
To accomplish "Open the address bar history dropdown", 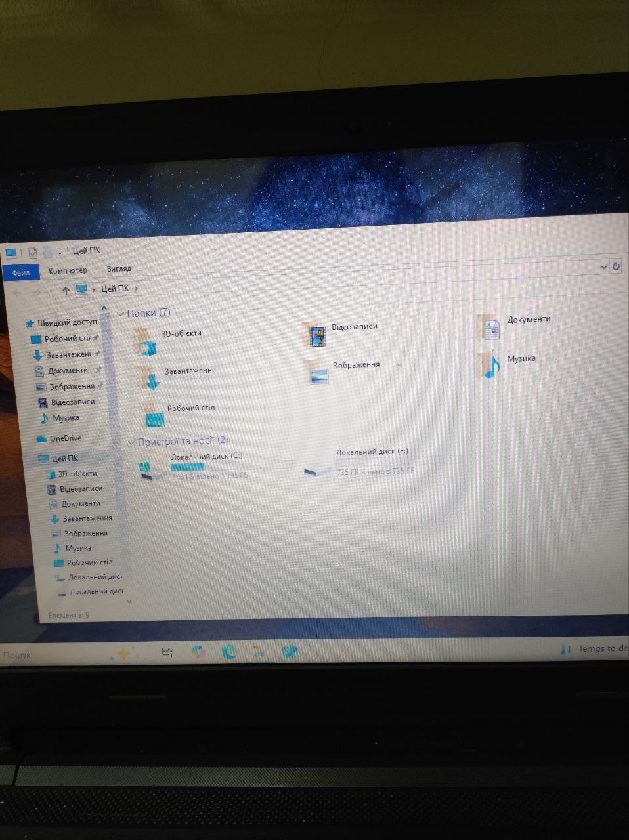I will (603, 266).
